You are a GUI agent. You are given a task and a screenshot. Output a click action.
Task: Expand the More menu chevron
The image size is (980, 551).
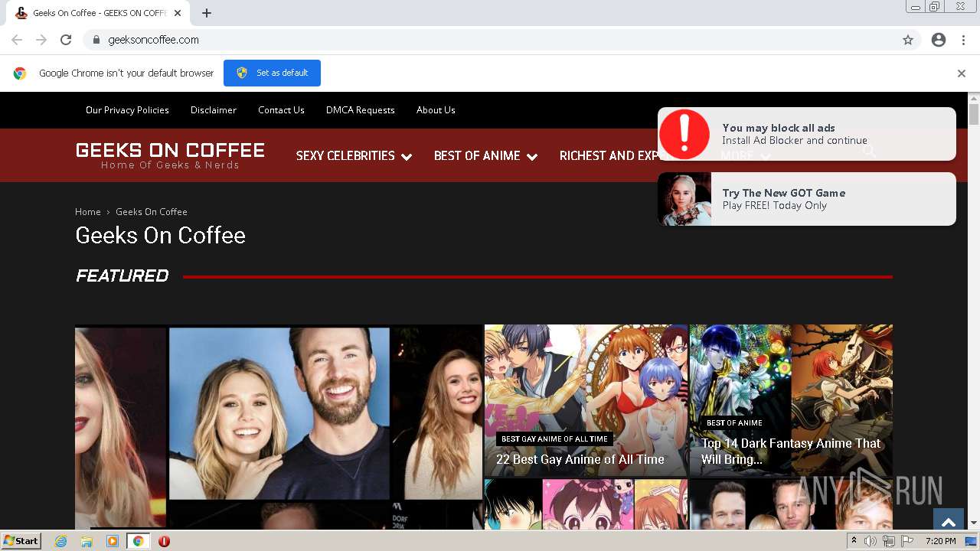(x=765, y=156)
